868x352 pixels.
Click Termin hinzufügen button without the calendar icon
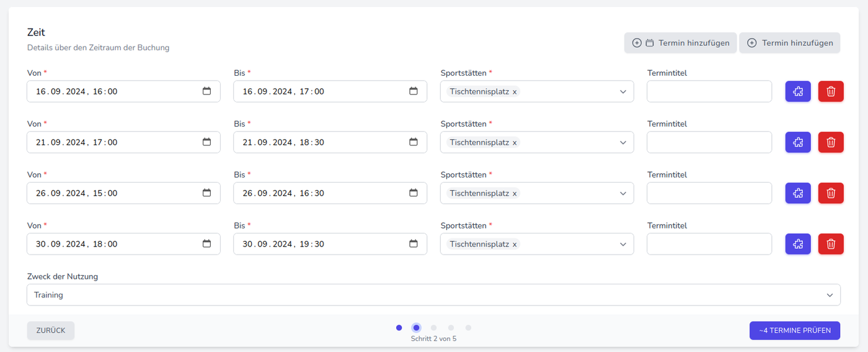point(789,43)
